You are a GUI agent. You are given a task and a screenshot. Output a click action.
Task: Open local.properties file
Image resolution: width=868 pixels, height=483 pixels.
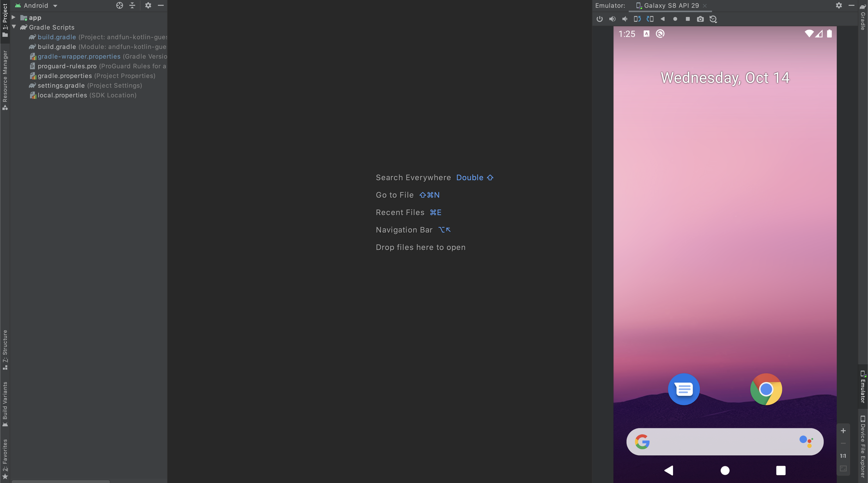point(83,95)
